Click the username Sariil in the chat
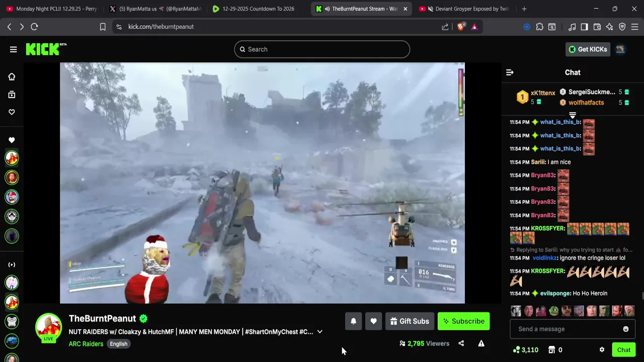644x362 pixels. 538,162
